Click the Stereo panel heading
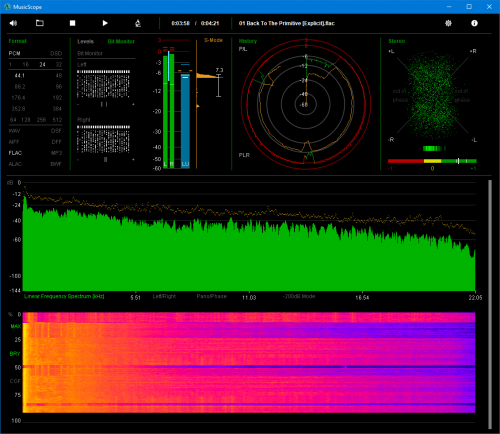The width and height of the screenshot is (500, 434). (397, 41)
